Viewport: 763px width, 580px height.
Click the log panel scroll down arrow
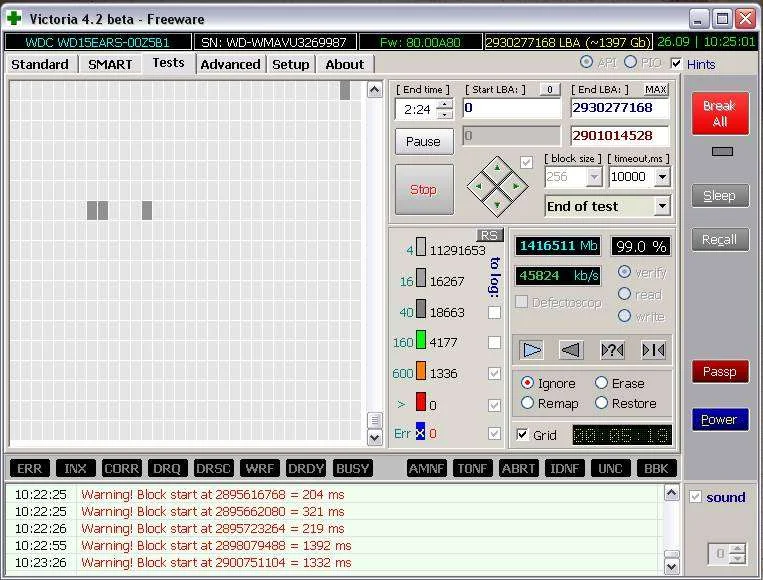672,566
